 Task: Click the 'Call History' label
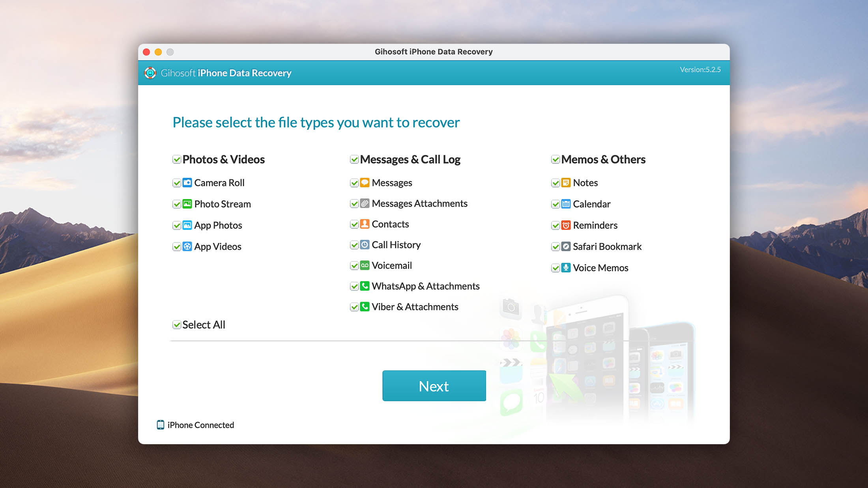396,245
